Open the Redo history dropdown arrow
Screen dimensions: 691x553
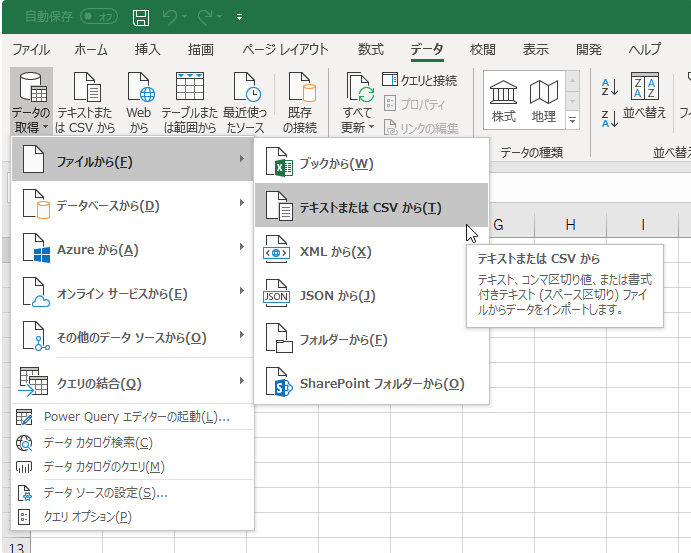click(x=219, y=17)
